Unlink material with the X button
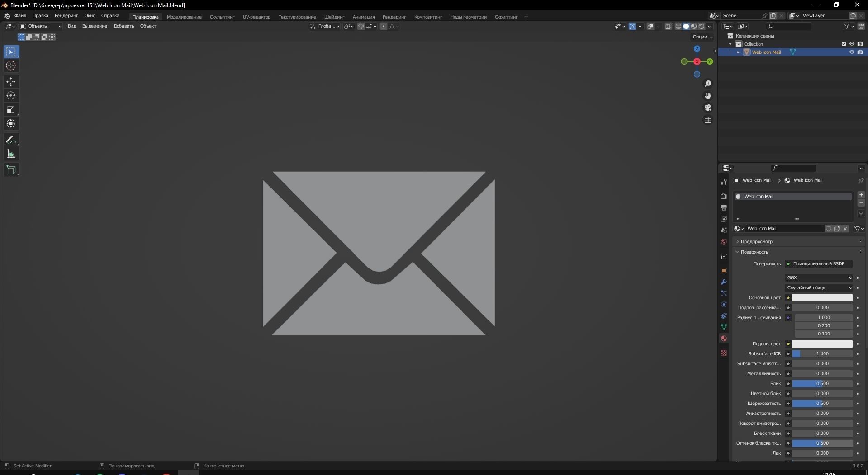Screen dimensions: 868x475 click(x=845, y=229)
